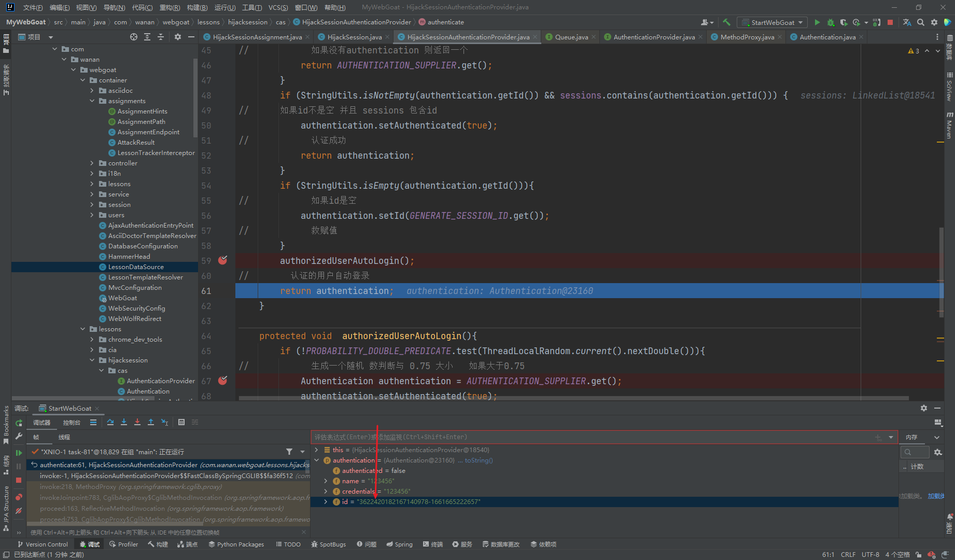
Task: Collapse the authentication variable node
Action: click(317, 460)
